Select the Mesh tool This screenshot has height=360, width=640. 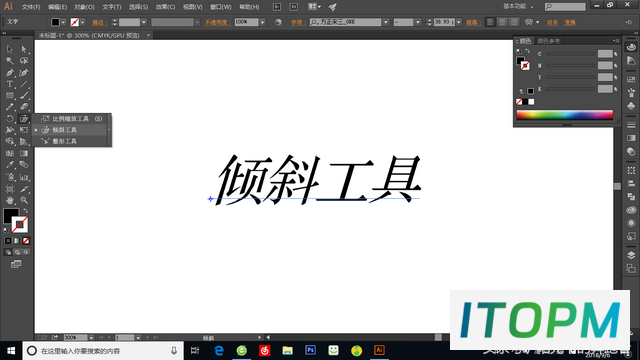click(10, 153)
